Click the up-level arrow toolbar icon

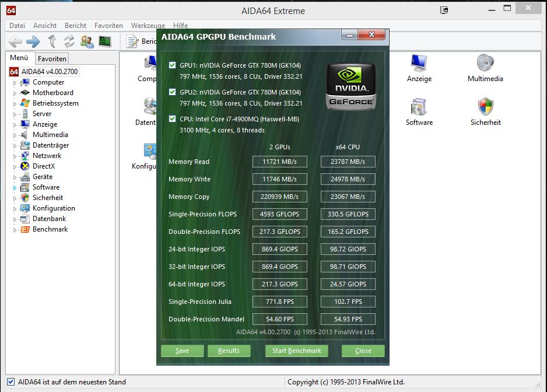point(52,41)
